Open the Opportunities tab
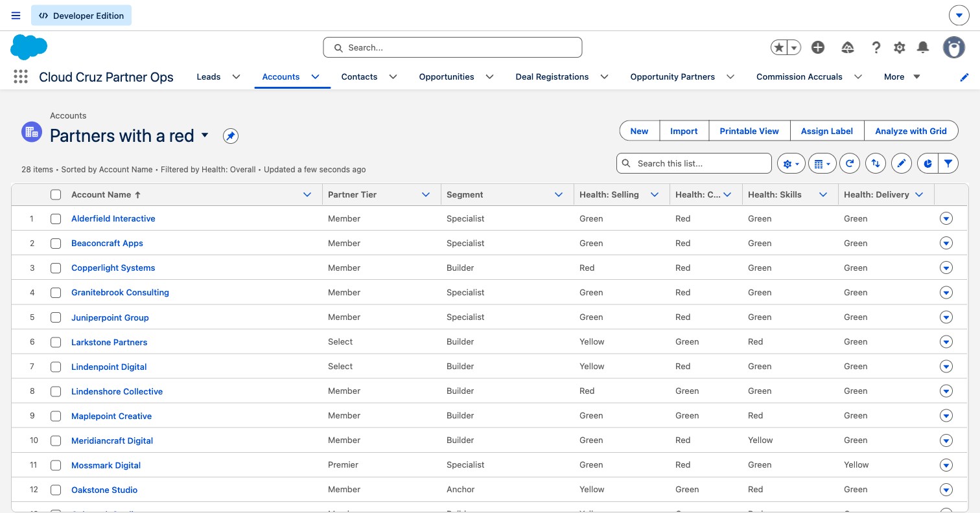This screenshot has height=513, width=980. 447,77
